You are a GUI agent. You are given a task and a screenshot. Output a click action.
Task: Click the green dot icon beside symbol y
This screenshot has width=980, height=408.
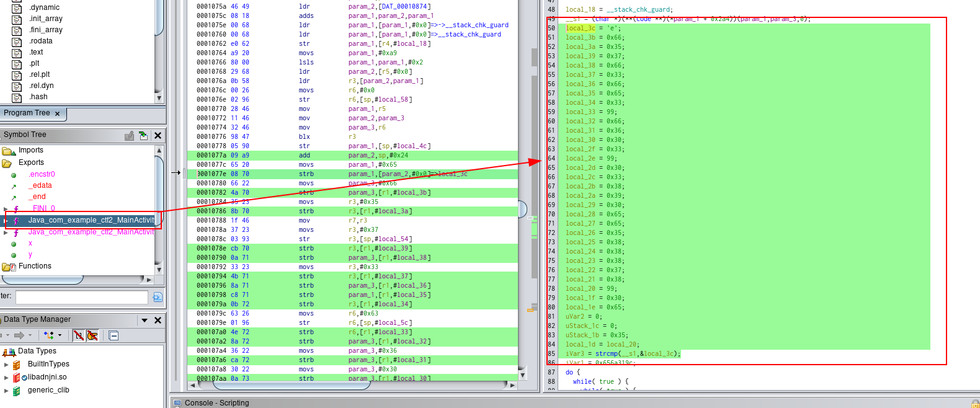[x=14, y=255]
